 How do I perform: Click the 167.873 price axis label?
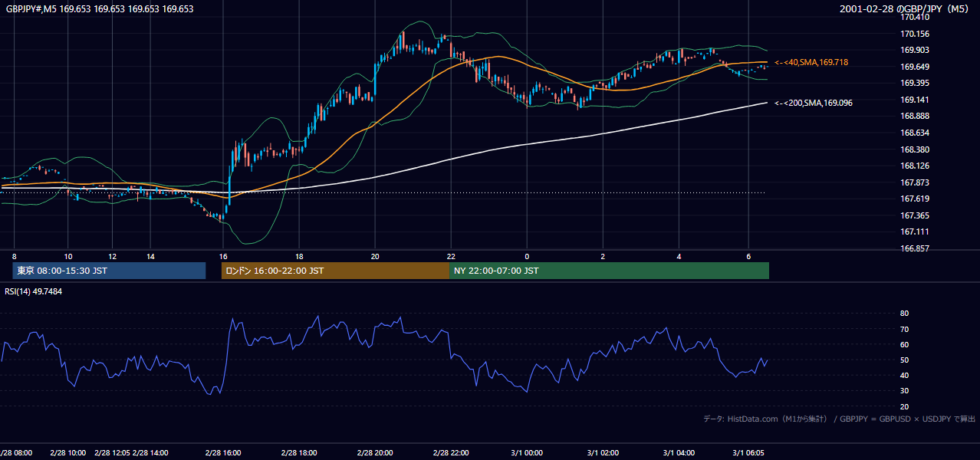pos(913,182)
